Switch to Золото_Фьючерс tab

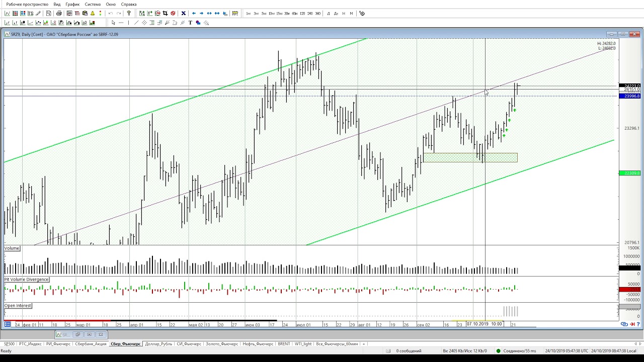221,344
